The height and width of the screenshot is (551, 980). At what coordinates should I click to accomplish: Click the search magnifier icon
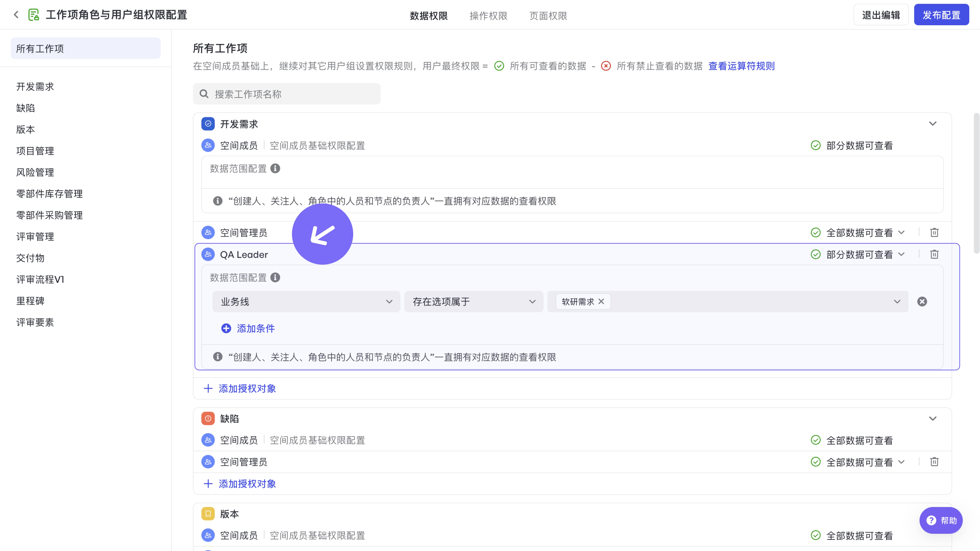coord(204,94)
